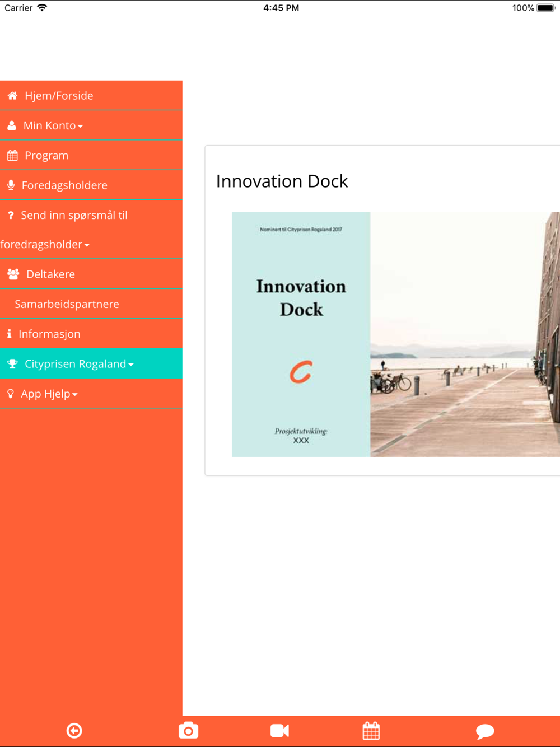Tap the back arrow icon in bottom bar
The height and width of the screenshot is (747, 560).
click(74, 731)
